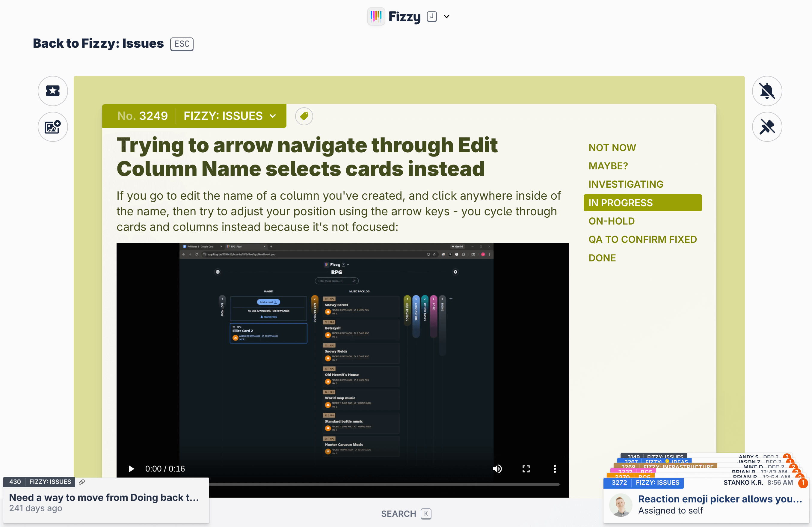Open the video three-dot options menu
Image resolution: width=812 pixels, height=527 pixels.
pyautogui.click(x=554, y=469)
